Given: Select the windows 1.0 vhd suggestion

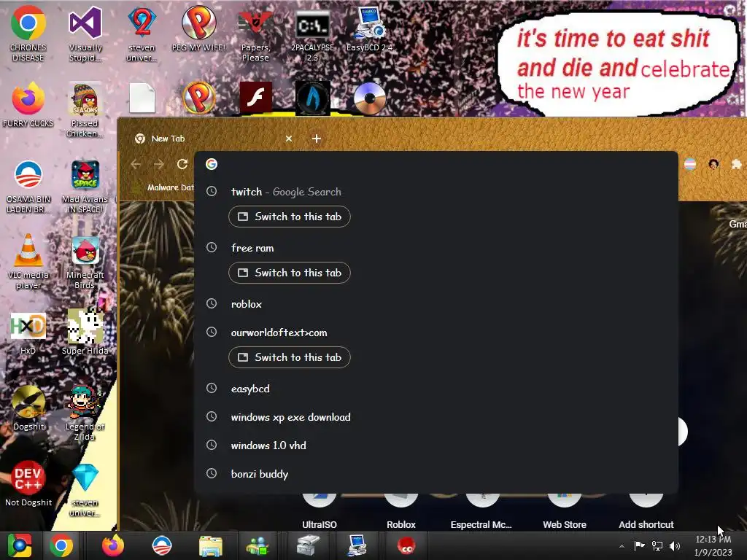Looking at the screenshot, I should pyautogui.click(x=436, y=446).
